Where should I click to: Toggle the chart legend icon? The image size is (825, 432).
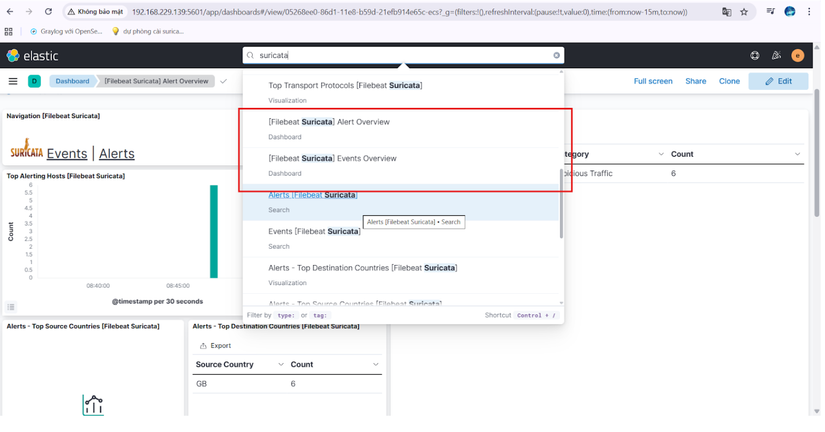coord(11,307)
